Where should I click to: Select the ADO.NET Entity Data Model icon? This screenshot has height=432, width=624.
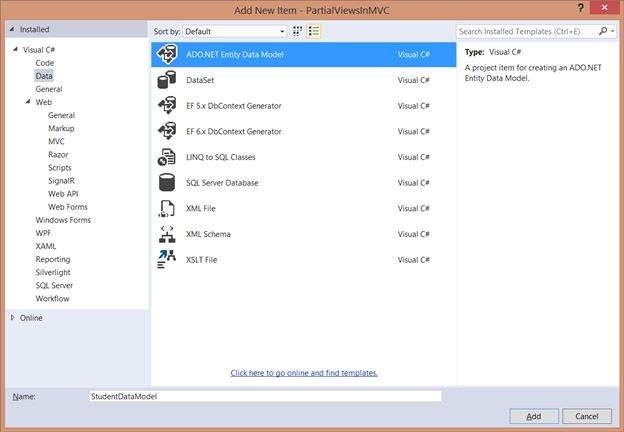(x=167, y=54)
